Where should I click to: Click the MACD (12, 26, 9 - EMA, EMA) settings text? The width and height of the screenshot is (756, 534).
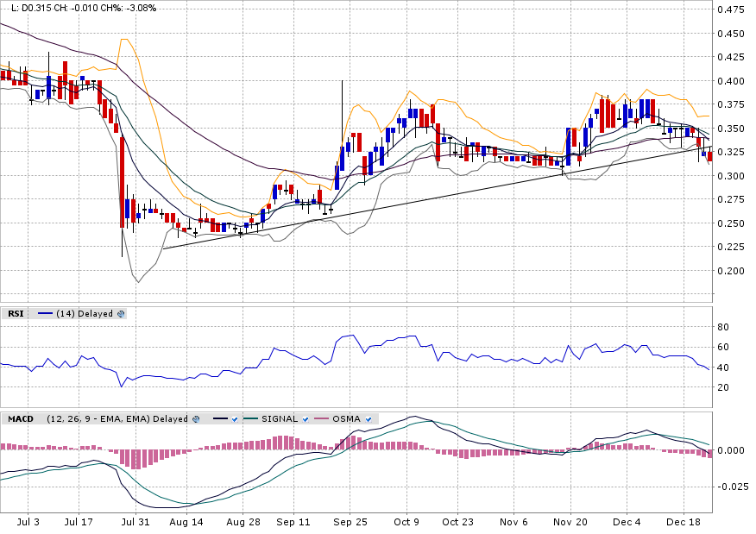(x=117, y=419)
